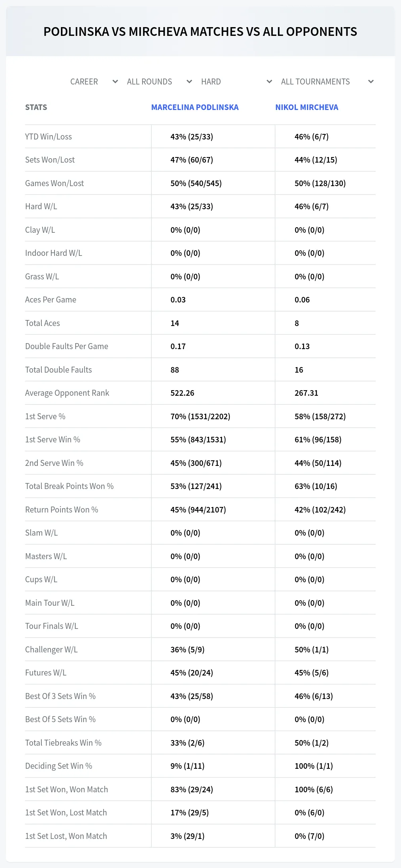The height and width of the screenshot is (868, 401).
Task: Click the 1st Set Lost, Won Match label
Action: 66,836
